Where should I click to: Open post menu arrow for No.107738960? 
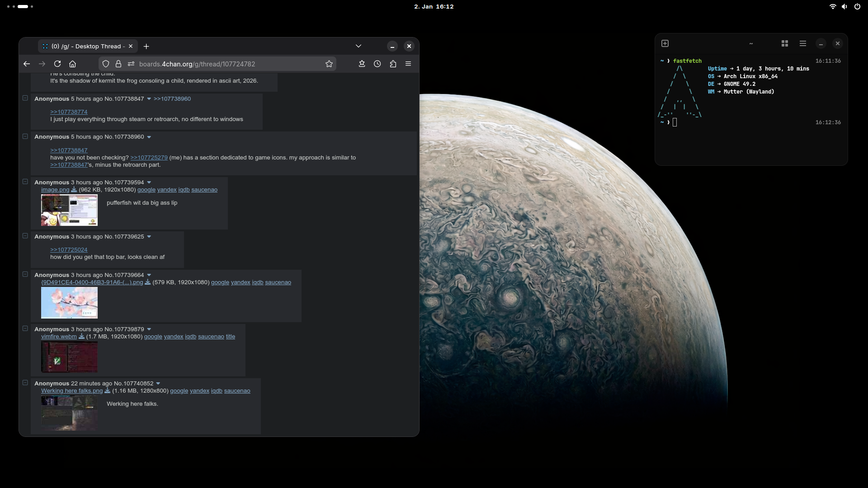click(149, 137)
